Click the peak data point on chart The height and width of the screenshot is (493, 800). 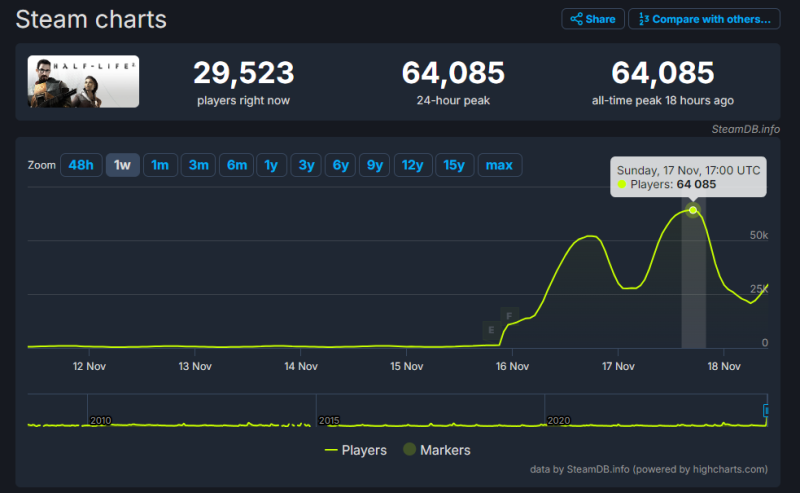tap(693, 210)
